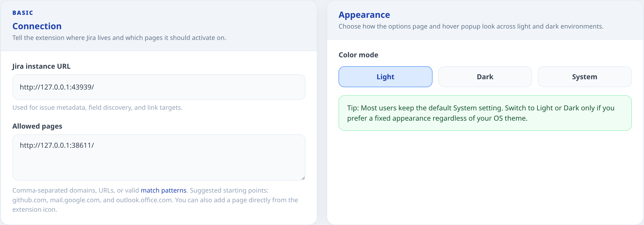Switch to the System color mode
Image resolution: width=644 pixels, height=225 pixels.
pos(584,77)
